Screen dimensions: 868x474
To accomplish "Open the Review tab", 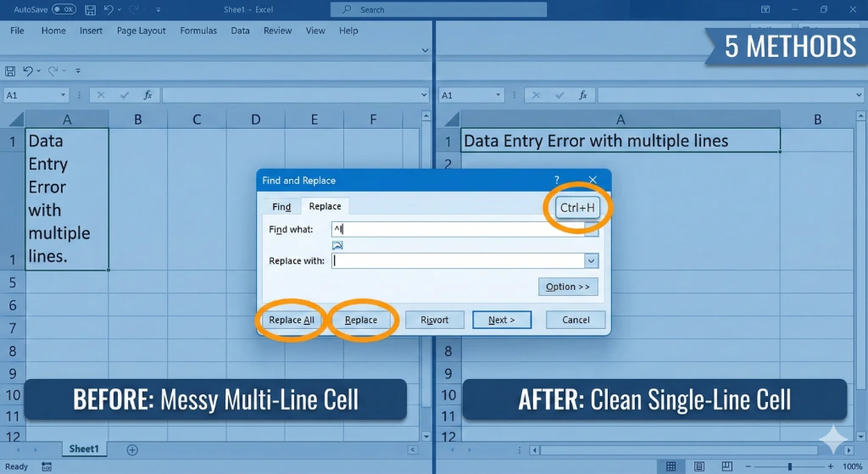I will tap(277, 31).
